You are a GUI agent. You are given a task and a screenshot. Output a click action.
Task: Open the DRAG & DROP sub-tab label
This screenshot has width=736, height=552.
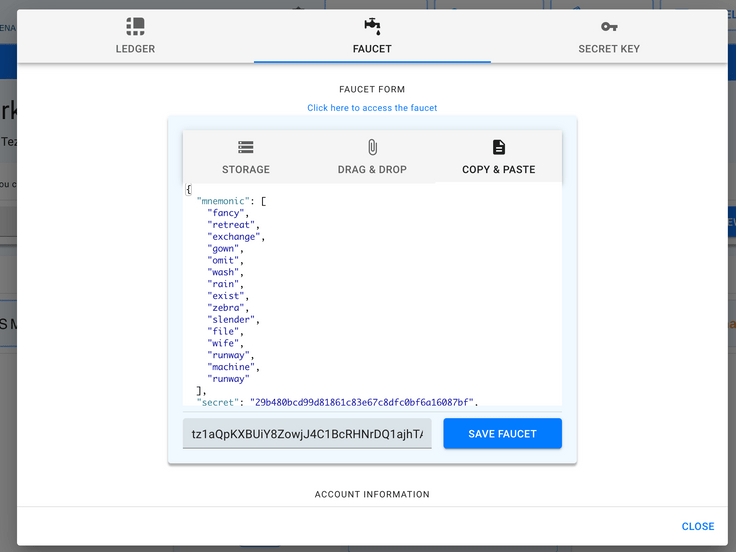(372, 169)
